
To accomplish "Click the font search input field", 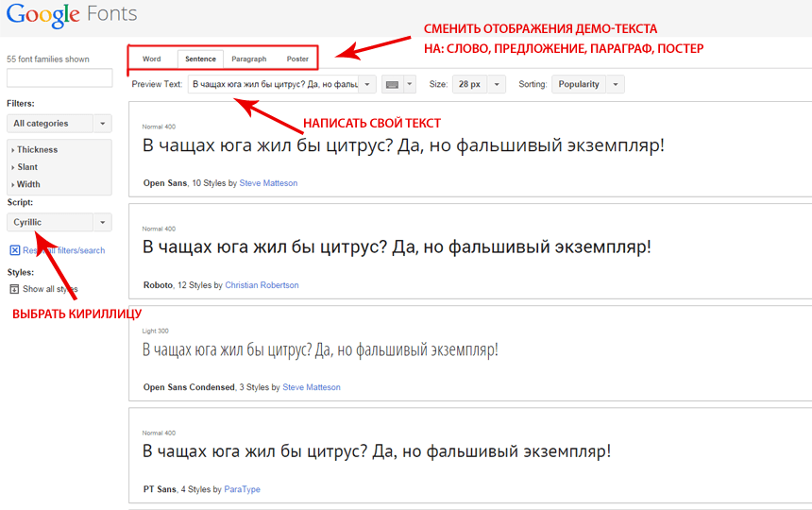I will pos(59,77).
